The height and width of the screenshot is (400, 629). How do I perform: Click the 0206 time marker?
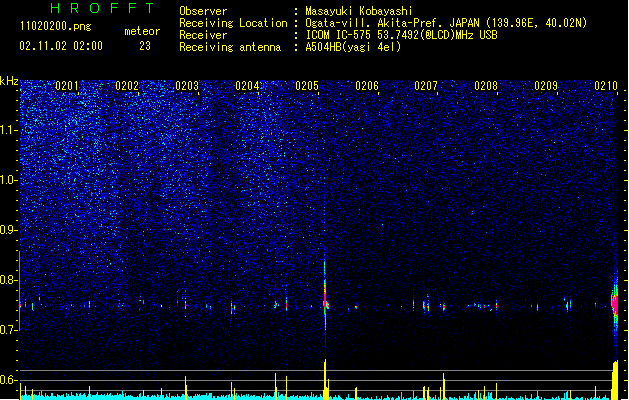pos(367,86)
